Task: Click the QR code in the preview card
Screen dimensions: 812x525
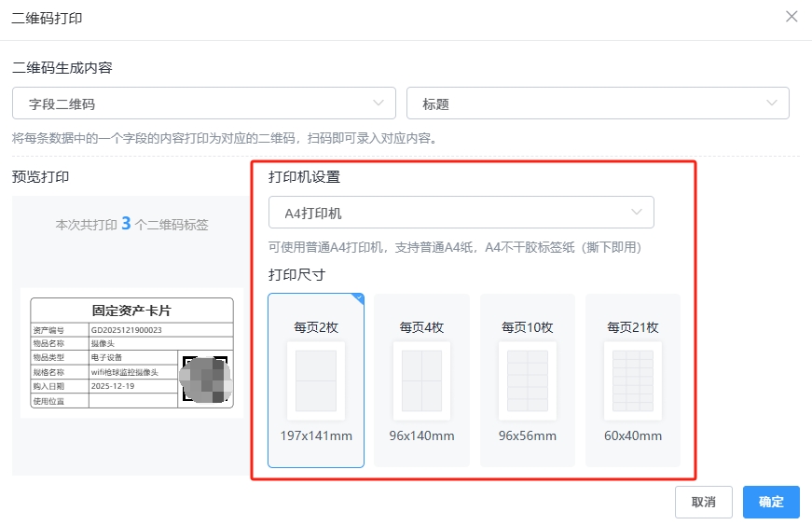Action: pyautogui.click(x=205, y=380)
